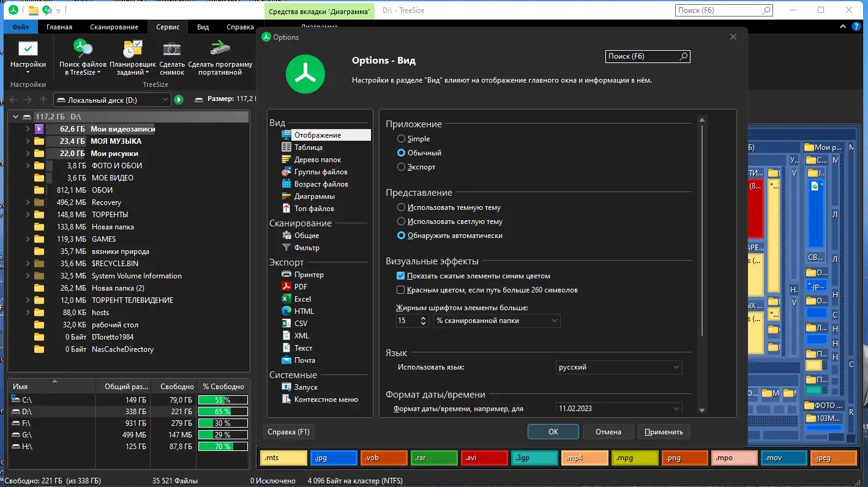The height and width of the screenshot is (487, 868).
Task: Open scan Общие settings icon
Action: (x=286, y=236)
